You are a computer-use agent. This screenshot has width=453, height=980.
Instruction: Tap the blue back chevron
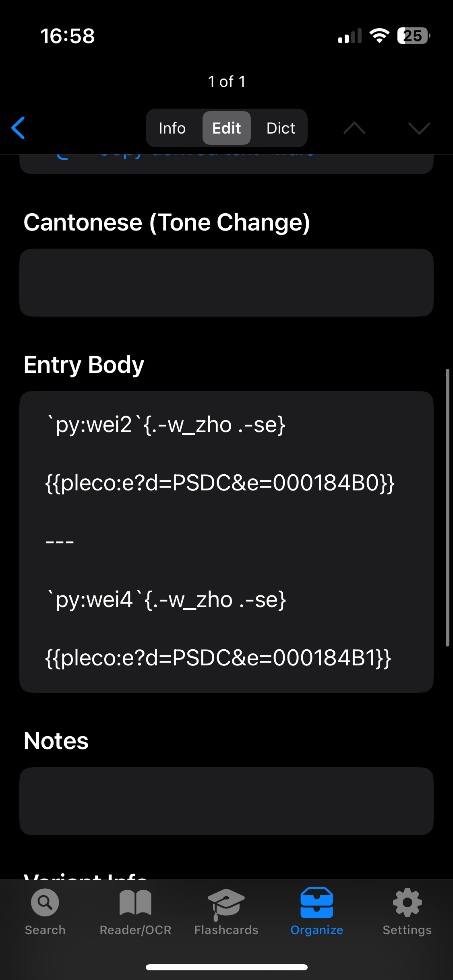[x=18, y=128]
